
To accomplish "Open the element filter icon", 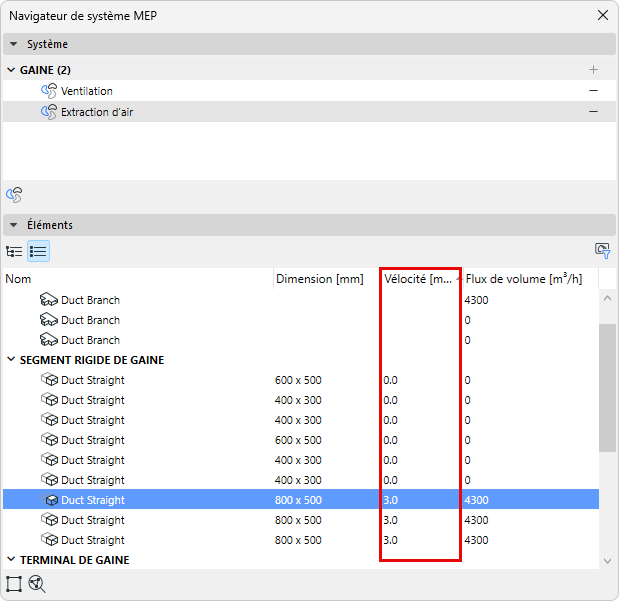I will (602, 250).
